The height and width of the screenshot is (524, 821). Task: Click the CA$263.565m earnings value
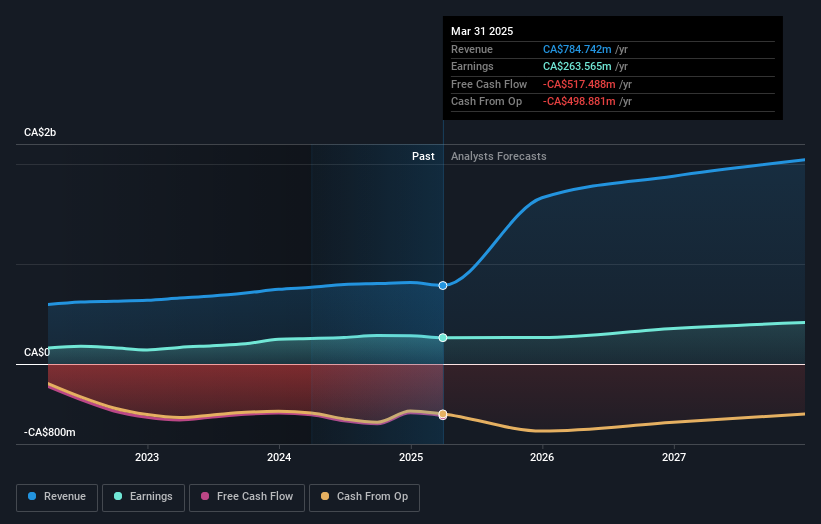(577, 66)
